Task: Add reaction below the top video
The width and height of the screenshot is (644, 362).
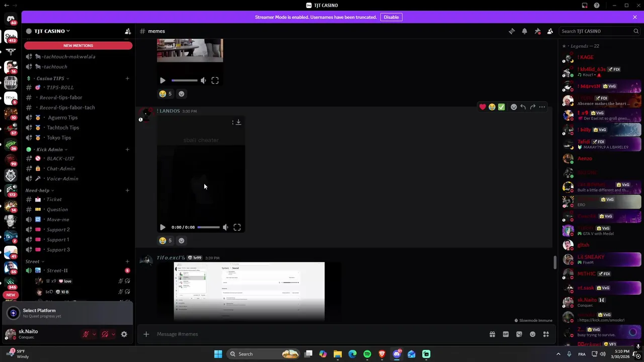Action: (x=182, y=94)
